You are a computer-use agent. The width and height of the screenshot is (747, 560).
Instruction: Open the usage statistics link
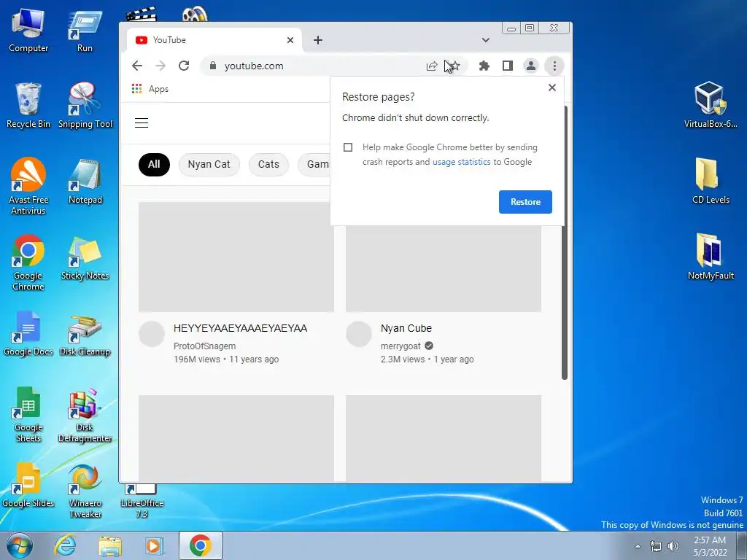(461, 162)
